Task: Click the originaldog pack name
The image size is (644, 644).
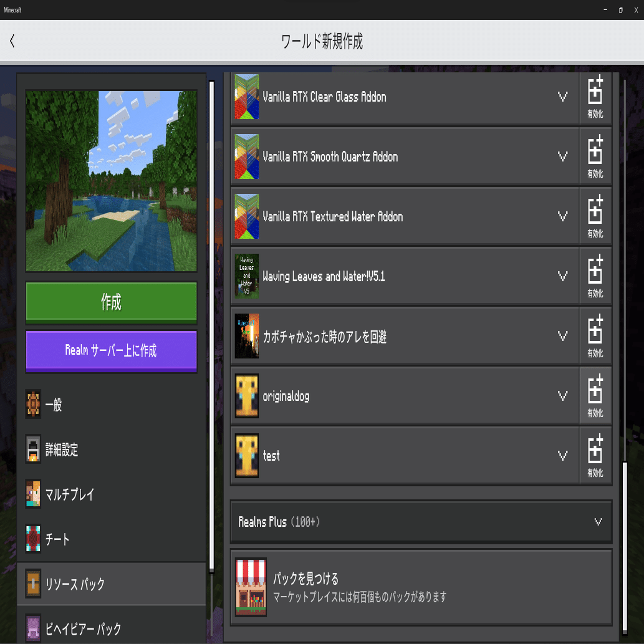Action: point(286,396)
